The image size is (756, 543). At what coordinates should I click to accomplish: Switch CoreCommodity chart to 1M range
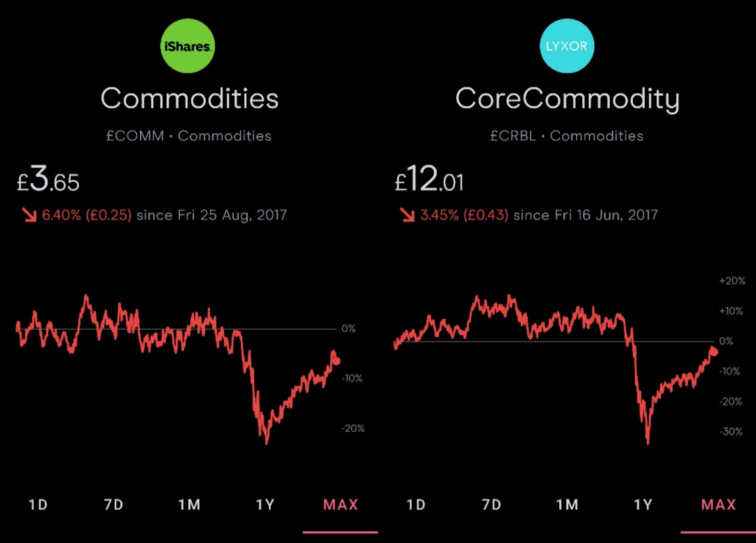point(567,505)
